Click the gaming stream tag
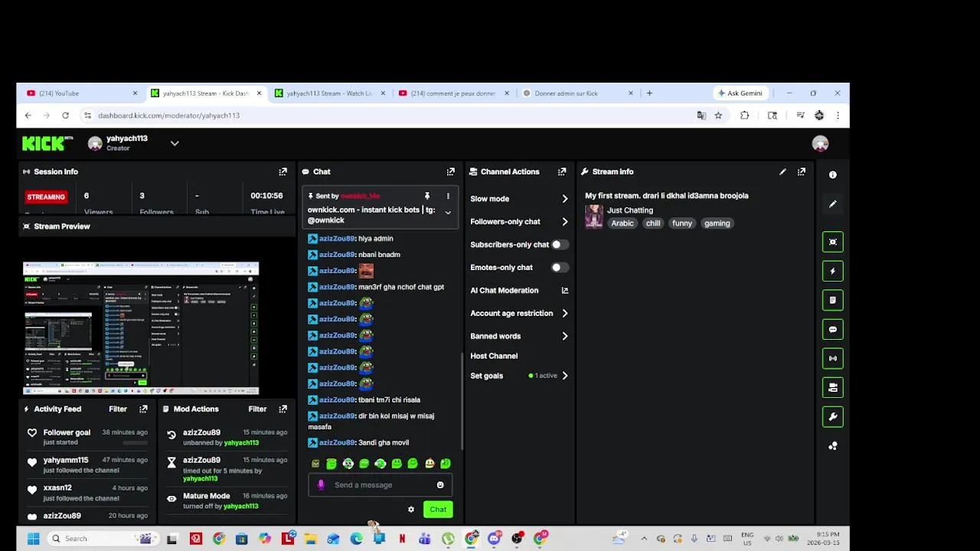This screenshot has height=551, width=980. (x=717, y=223)
